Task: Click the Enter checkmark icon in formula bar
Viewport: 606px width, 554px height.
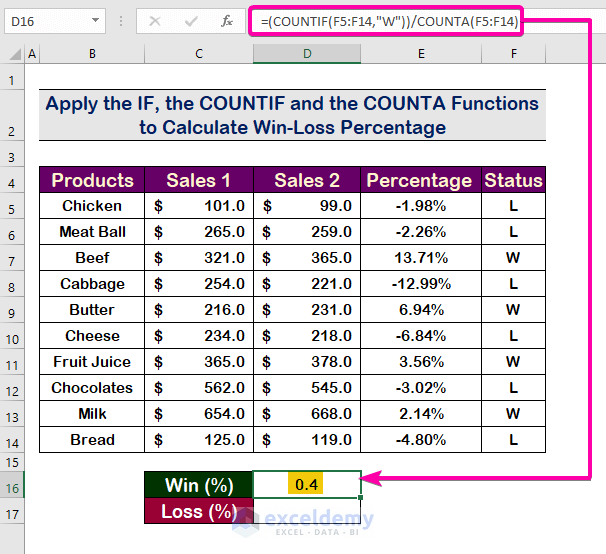Action: pyautogui.click(x=190, y=21)
